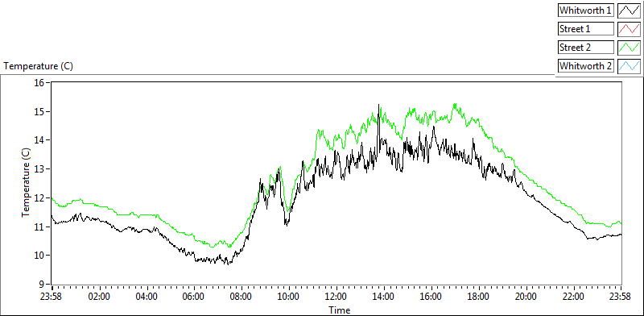Screen dimensions: 644x316
Task: Click the 04:00 time axis marker
Action: click(x=147, y=297)
